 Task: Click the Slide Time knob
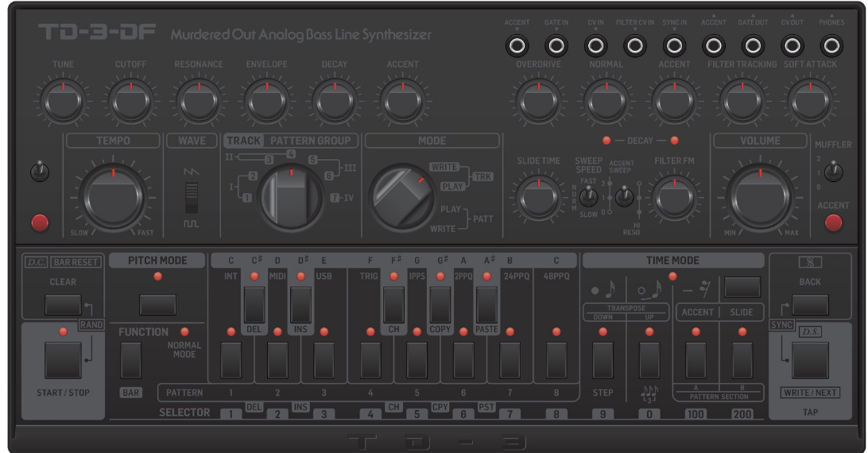coord(539,198)
